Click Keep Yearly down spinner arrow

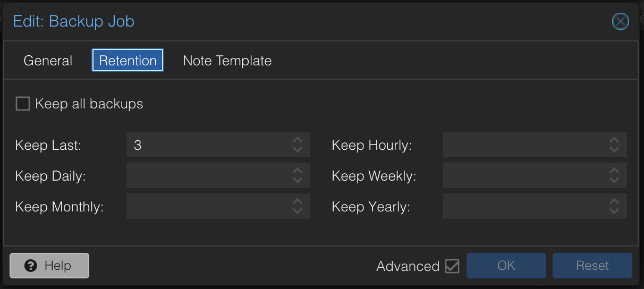[614, 211]
